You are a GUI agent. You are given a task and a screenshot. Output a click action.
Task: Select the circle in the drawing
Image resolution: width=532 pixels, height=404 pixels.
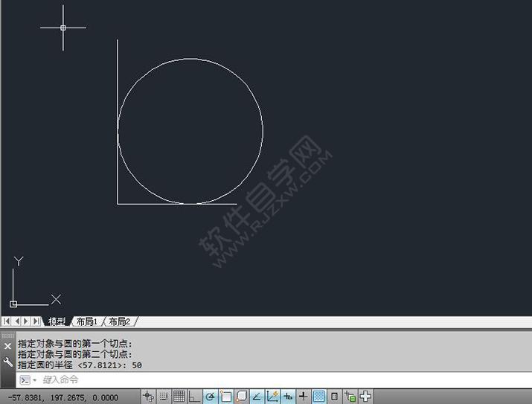(x=263, y=131)
